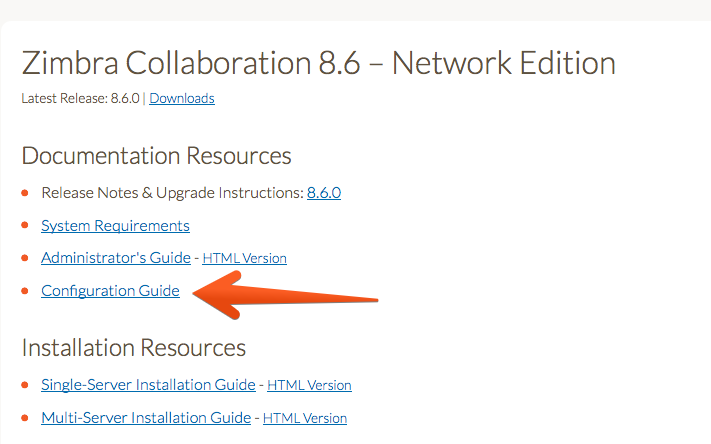The width and height of the screenshot is (711, 444).
Task: Click the Zimbra Collaboration 8.6 page title
Action: coord(318,63)
